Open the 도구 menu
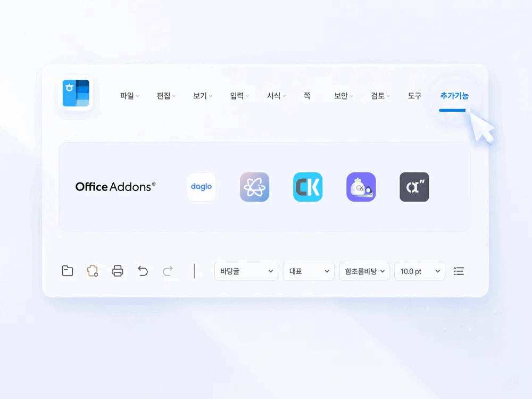 coord(414,96)
